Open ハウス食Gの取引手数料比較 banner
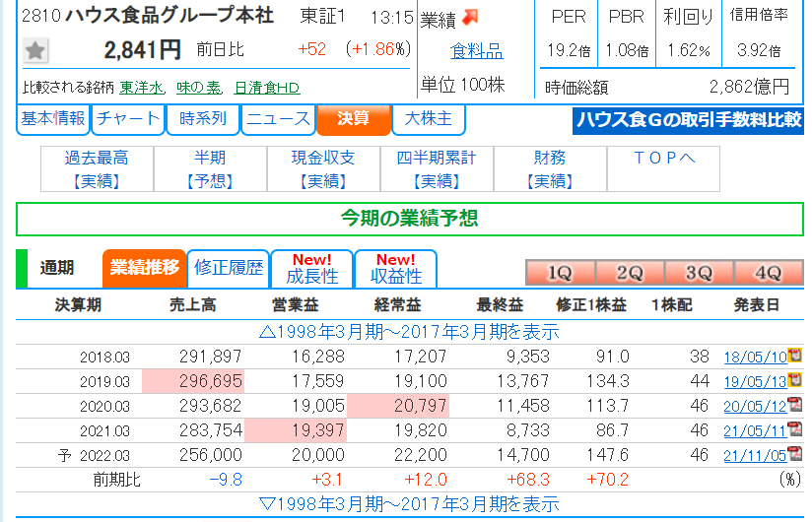The height and width of the screenshot is (522, 812). click(688, 120)
